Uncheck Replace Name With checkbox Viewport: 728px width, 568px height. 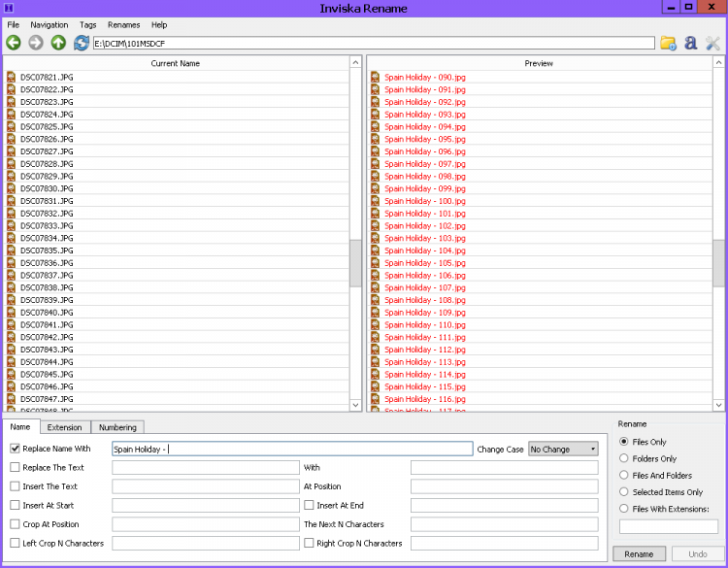click(x=15, y=449)
